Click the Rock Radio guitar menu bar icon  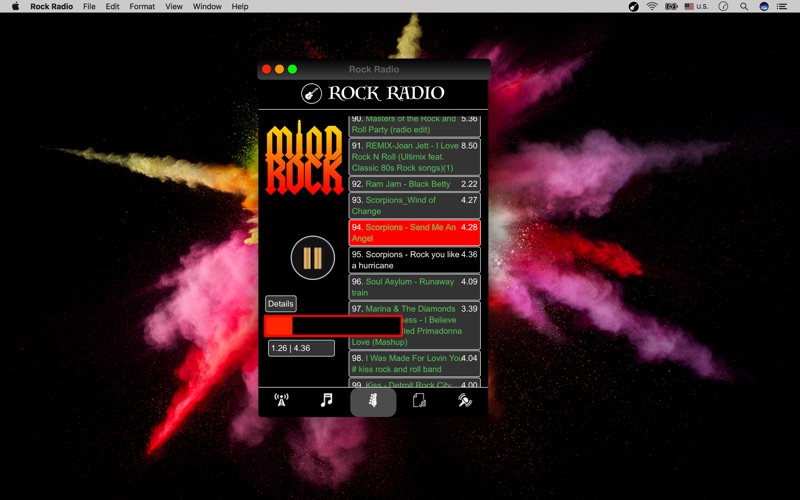click(x=633, y=7)
